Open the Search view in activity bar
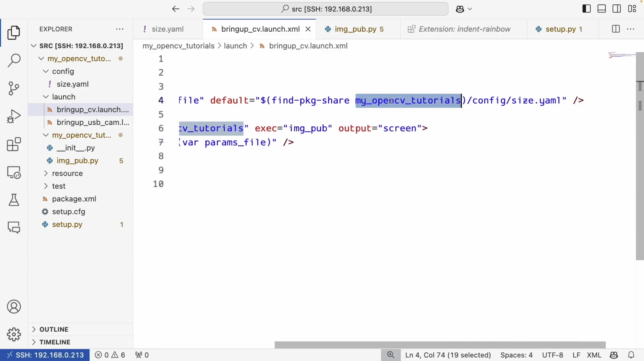This screenshot has height=361, width=644. tap(14, 60)
